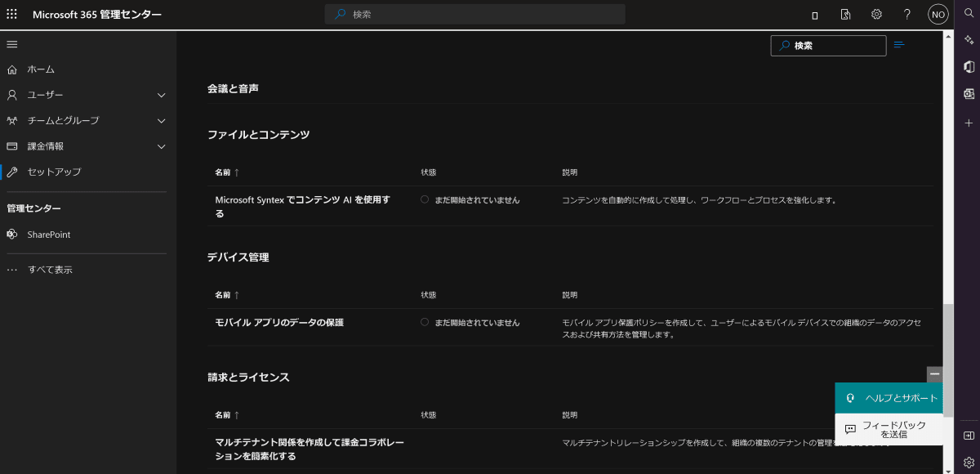Collapse the navigation menu with hamburger icon
Image resolution: width=980 pixels, height=474 pixels.
pyautogui.click(x=12, y=43)
